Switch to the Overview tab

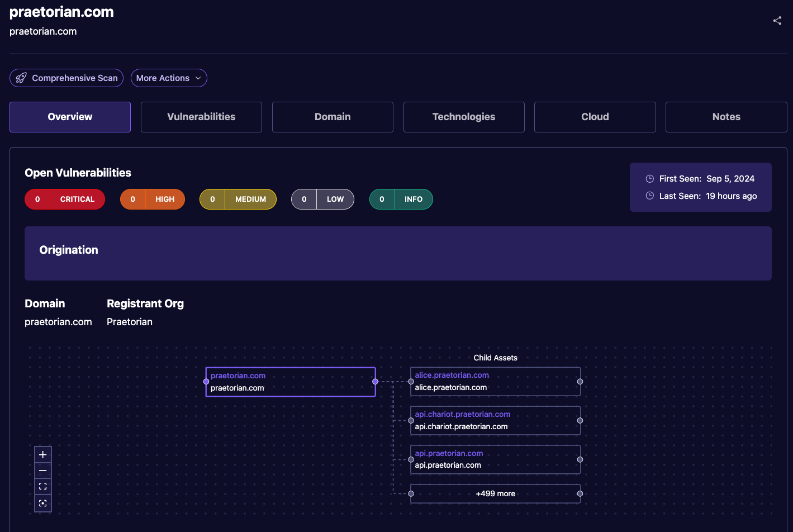tap(70, 117)
